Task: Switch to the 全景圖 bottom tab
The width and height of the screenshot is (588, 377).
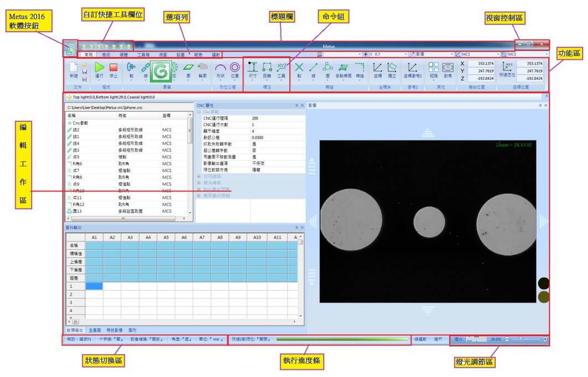Action: (95, 330)
